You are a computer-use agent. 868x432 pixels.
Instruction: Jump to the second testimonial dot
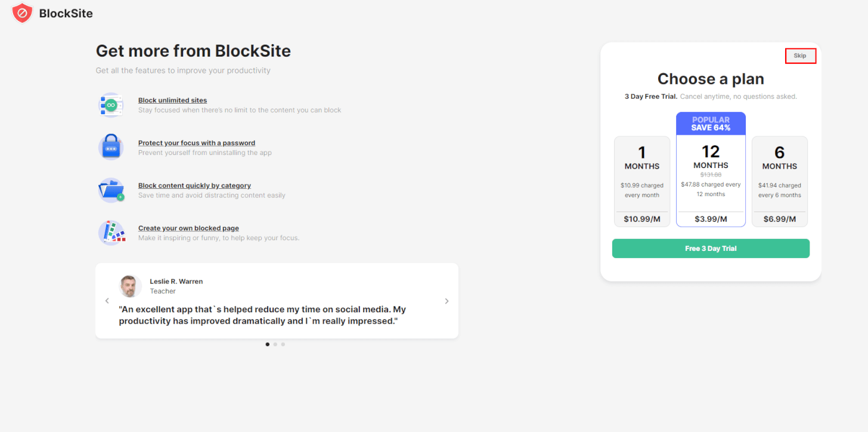(275, 344)
